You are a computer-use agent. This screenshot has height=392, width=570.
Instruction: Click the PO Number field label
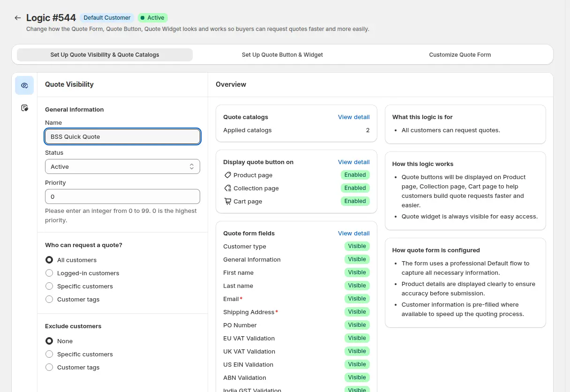point(240,325)
